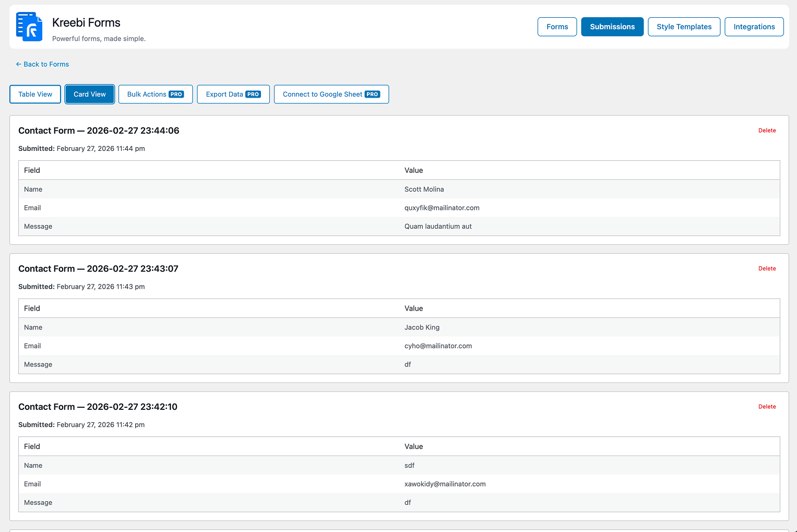
Task: Click the Kreebi Forms logo icon
Action: (x=29, y=26)
